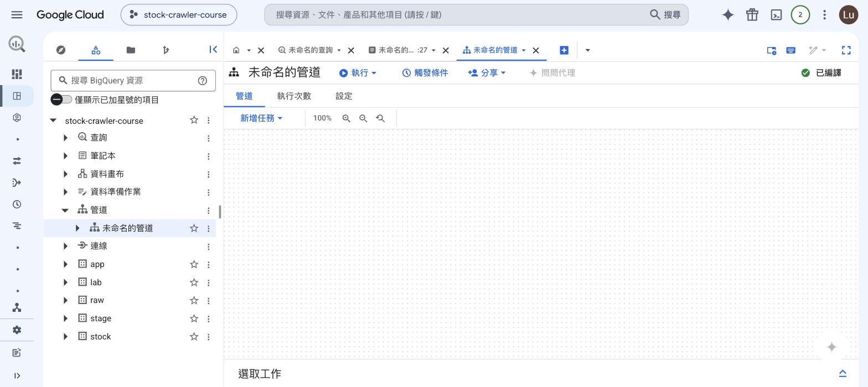Zoom in on pipeline canvas

[x=346, y=118]
